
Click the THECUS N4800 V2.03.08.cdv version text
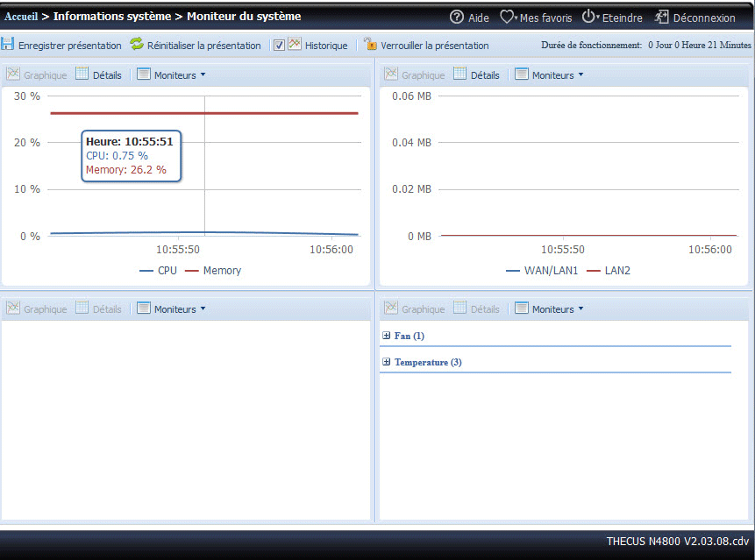coord(678,542)
